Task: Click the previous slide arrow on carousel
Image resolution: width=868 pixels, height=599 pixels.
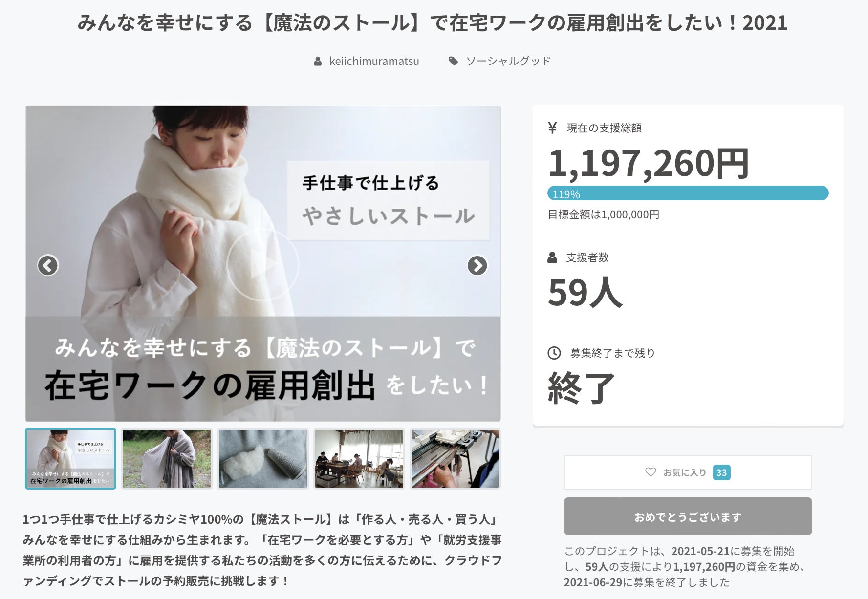Action: coord(48,265)
